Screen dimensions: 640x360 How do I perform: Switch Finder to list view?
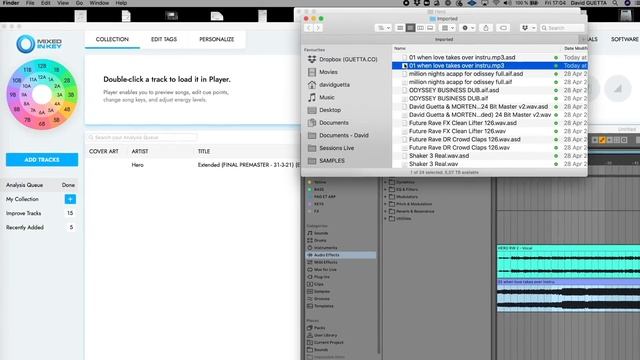(410, 28)
